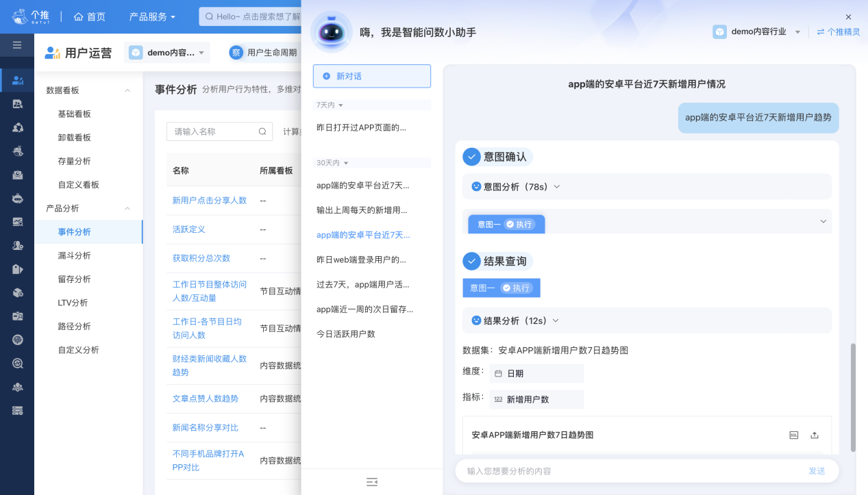The image size is (868, 495).
Task: Click the assistant chat vertical scrollbar
Action: point(853,398)
